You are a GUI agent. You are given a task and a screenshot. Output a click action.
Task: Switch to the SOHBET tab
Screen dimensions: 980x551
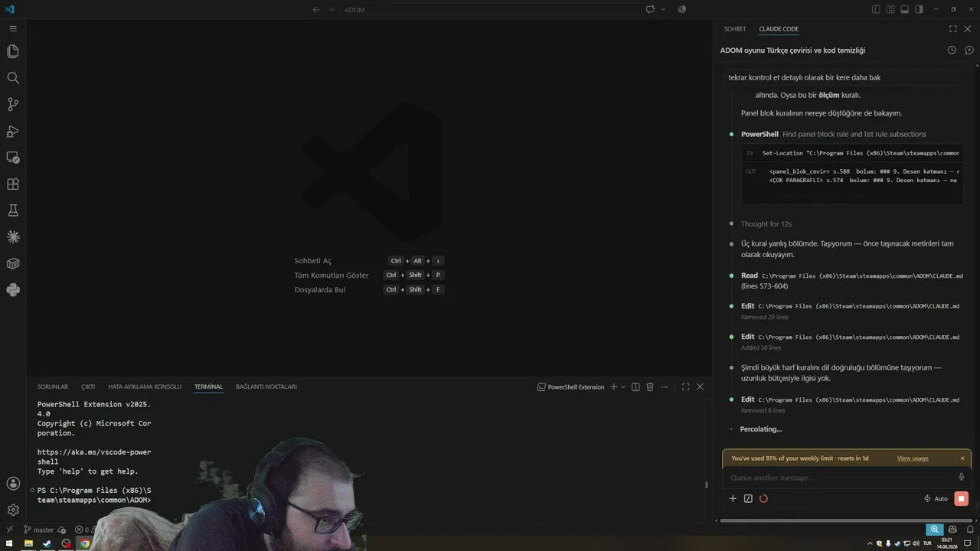[x=735, y=29]
